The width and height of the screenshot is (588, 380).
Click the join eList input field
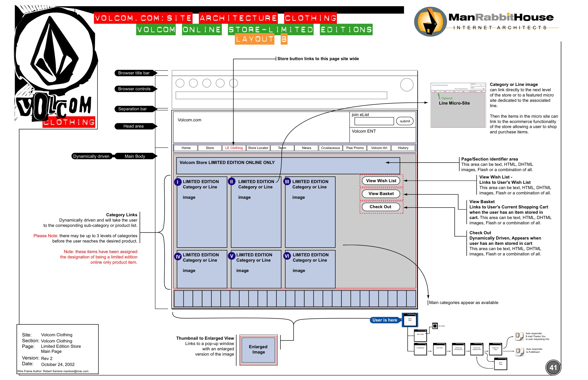tap(374, 121)
